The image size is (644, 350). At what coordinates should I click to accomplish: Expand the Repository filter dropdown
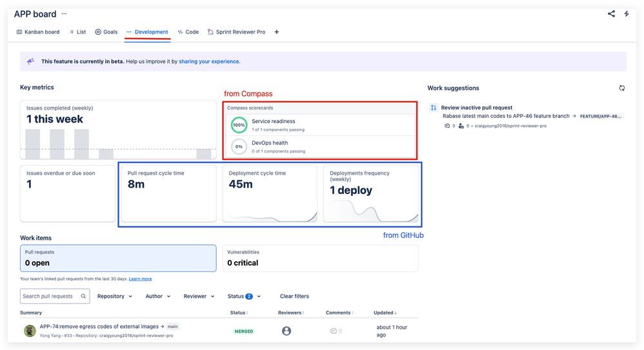115,297
